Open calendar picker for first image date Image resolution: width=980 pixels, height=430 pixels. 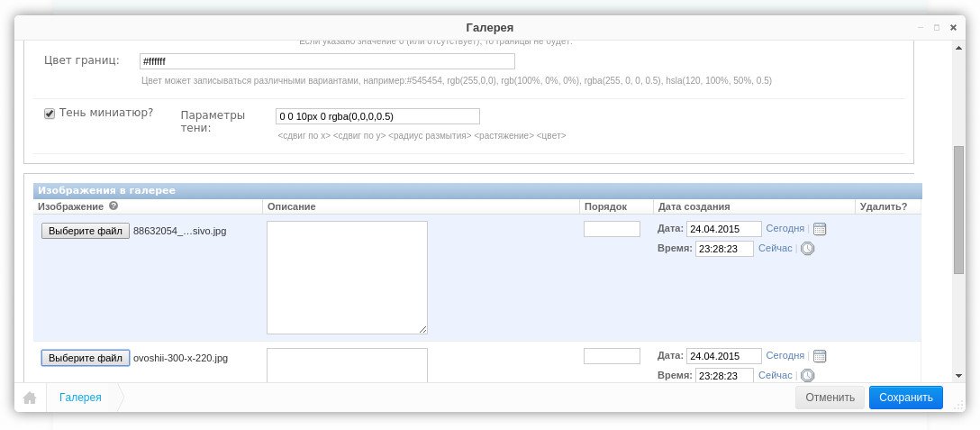(820, 229)
